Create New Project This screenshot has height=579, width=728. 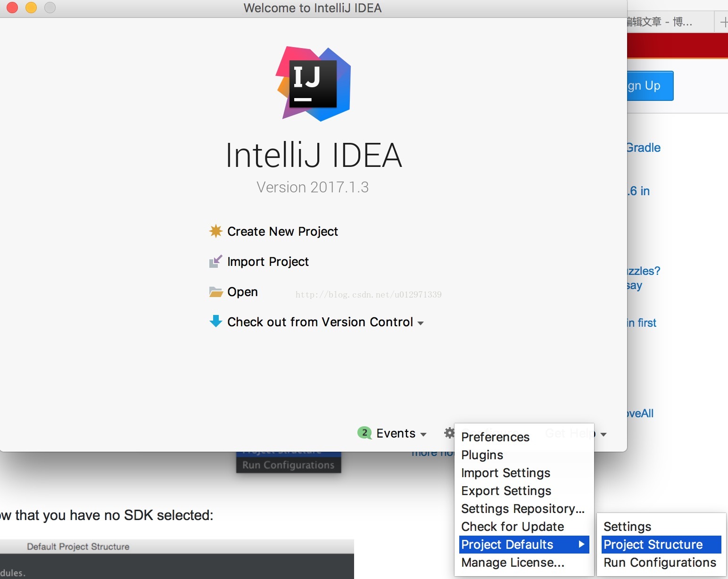282,232
